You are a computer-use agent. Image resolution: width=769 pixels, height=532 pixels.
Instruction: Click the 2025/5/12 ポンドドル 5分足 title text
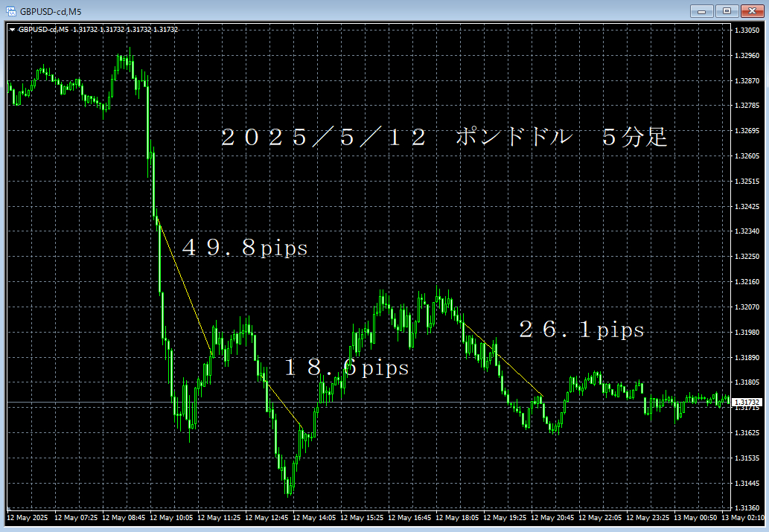(444, 137)
